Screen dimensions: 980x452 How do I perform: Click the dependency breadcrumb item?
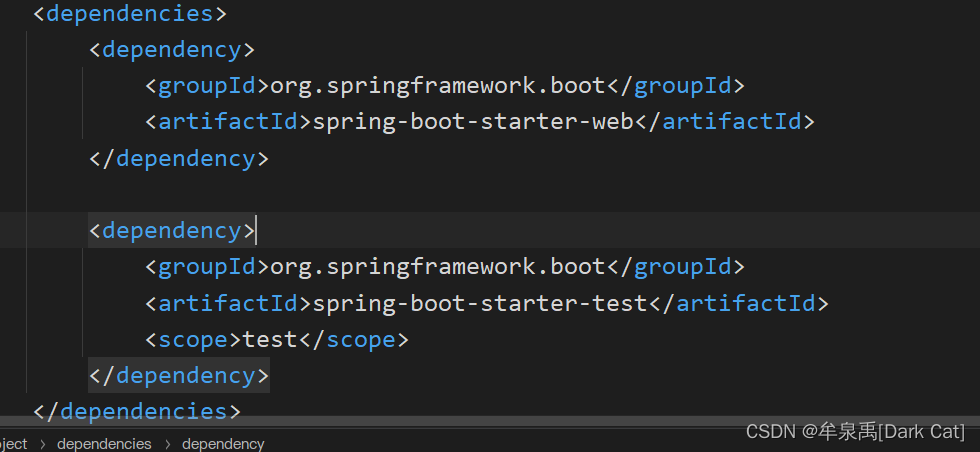coord(223,443)
